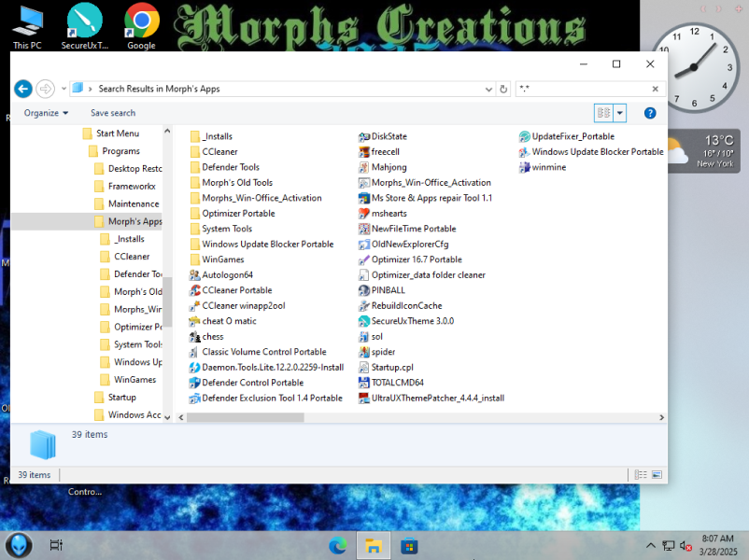
Task: Click the network icon in system tray
Action: [x=669, y=546]
